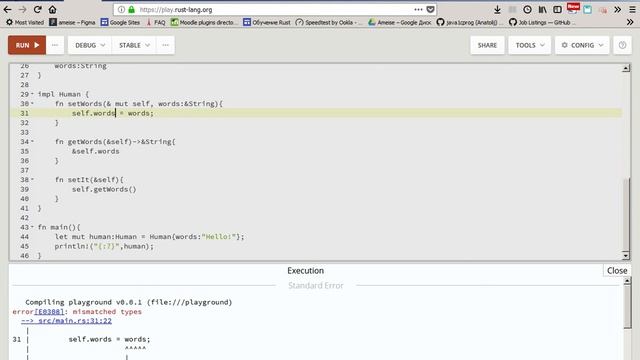Screen dimensions: 640x360
Task: Collapse fn main at line 43
Action: [x=32, y=227]
